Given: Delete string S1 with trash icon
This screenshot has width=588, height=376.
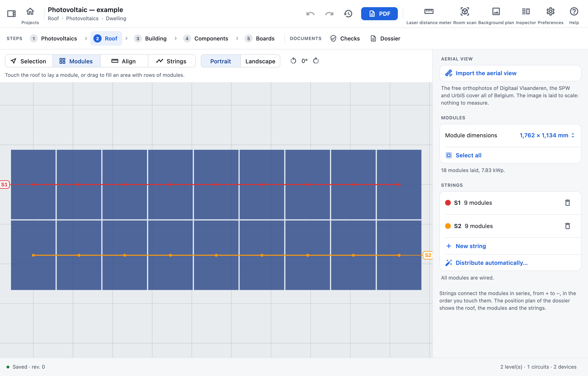Looking at the screenshot, I should pyautogui.click(x=567, y=203).
